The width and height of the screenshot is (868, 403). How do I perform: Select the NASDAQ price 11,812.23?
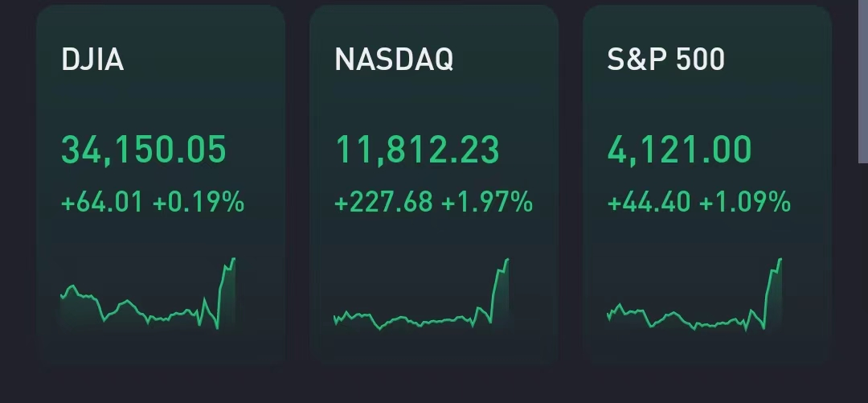click(x=417, y=150)
